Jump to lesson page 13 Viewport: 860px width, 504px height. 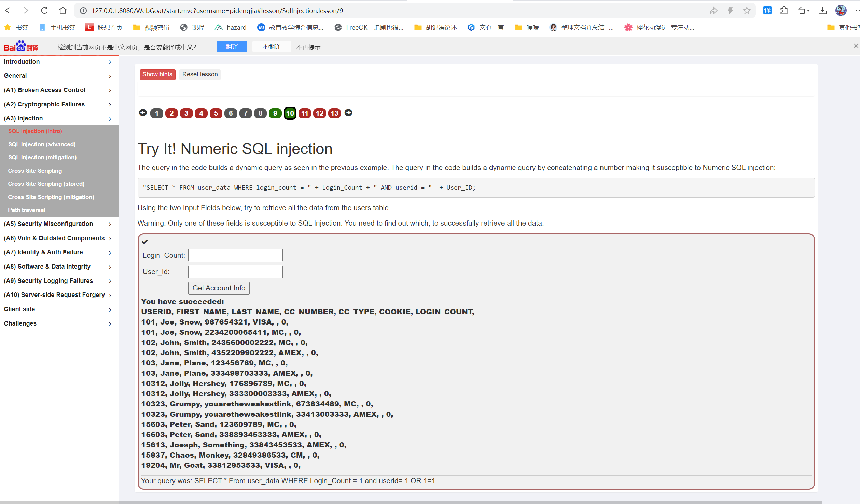click(x=334, y=113)
